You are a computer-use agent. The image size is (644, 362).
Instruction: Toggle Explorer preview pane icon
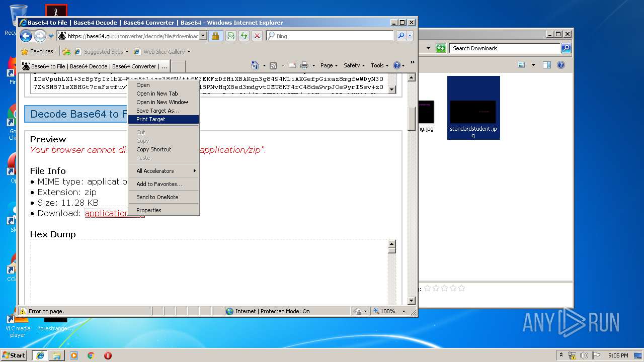tap(547, 65)
